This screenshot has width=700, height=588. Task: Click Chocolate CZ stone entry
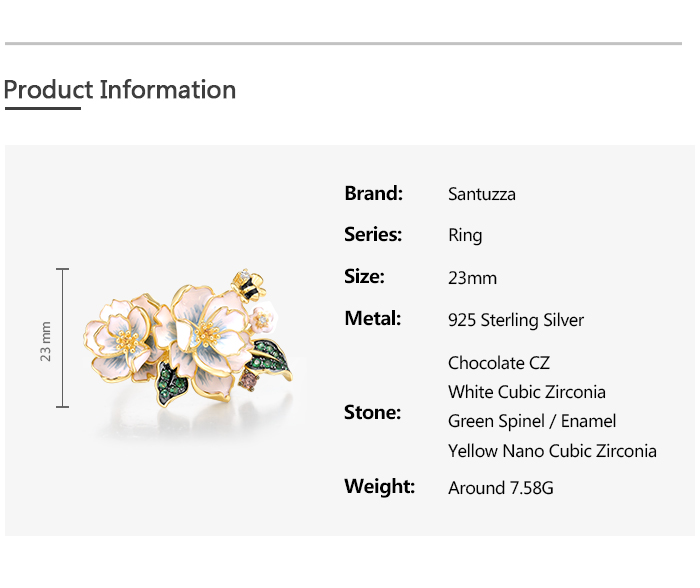pyautogui.click(x=499, y=363)
